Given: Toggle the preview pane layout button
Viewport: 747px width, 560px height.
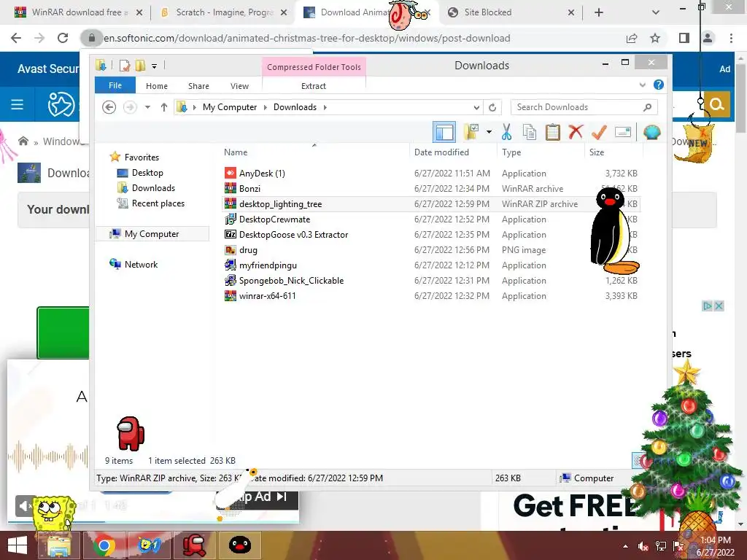Looking at the screenshot, I should pyautogui.click(x=444, y=132).
